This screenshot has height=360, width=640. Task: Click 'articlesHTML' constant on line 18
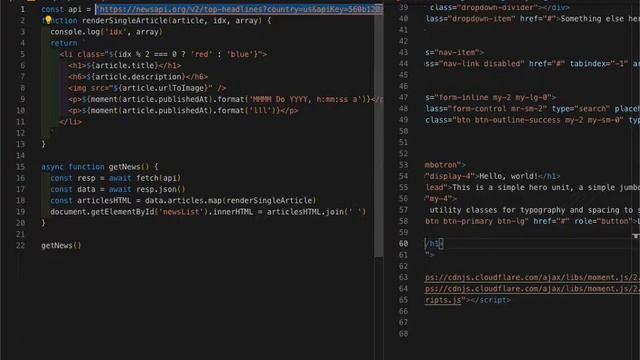point(104,200)
